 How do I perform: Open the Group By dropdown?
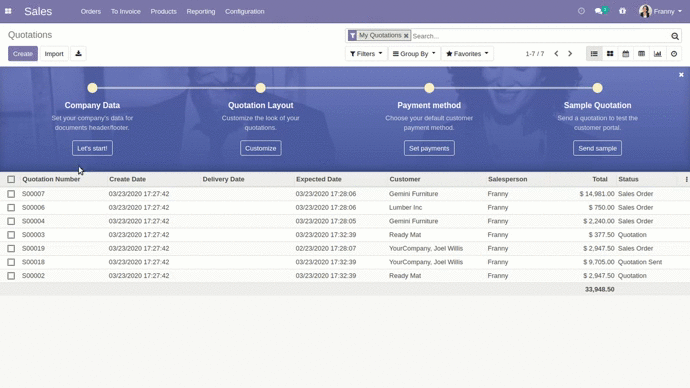[414, 54]
